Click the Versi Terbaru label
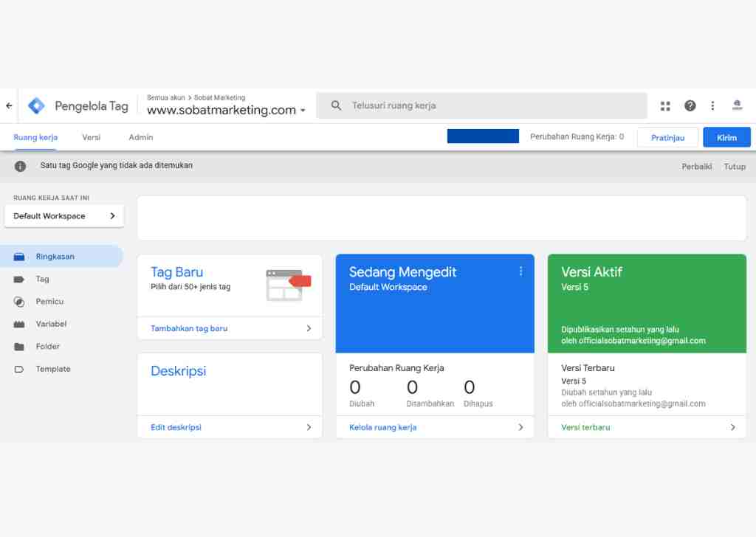The width and height of the screenshot is (756, 537). [588, 368]
